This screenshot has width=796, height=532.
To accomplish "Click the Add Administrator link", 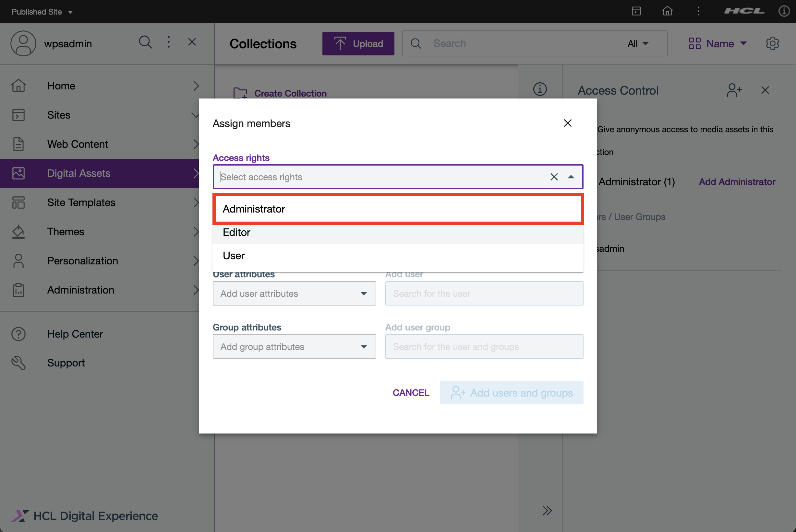I will pos(737,182).
